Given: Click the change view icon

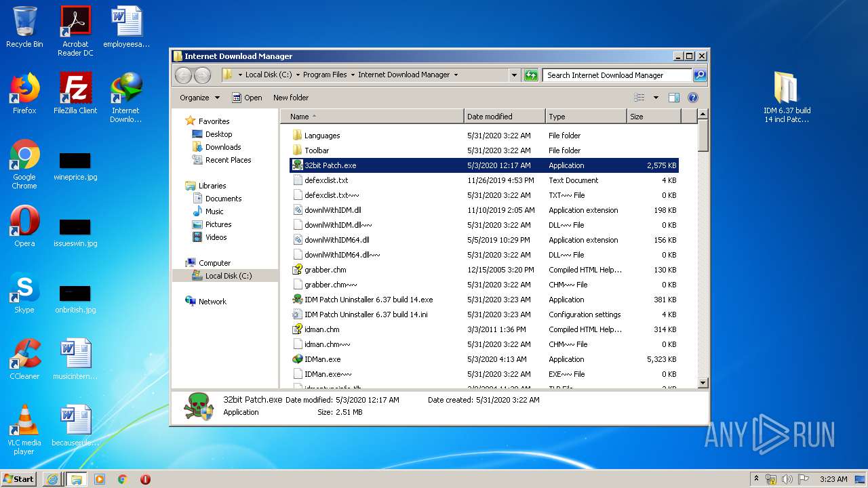Looking at the screenshot, I should pyautogui.click(x=639, y=98).
